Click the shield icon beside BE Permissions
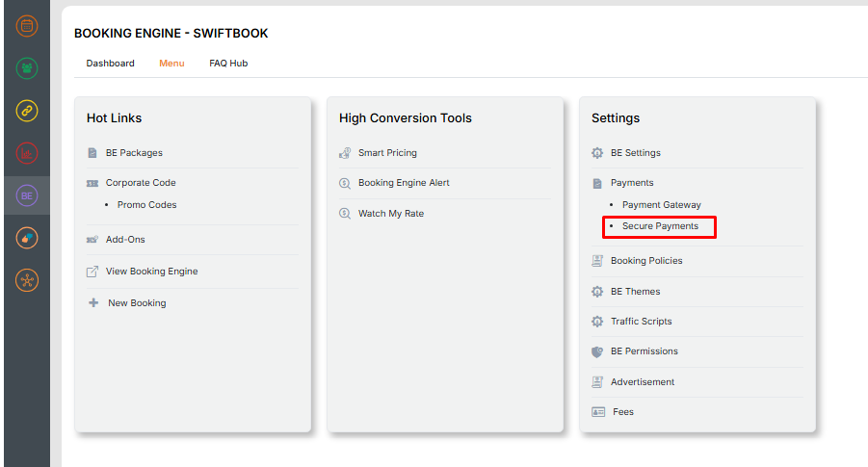868x467 pixels. 597,351
